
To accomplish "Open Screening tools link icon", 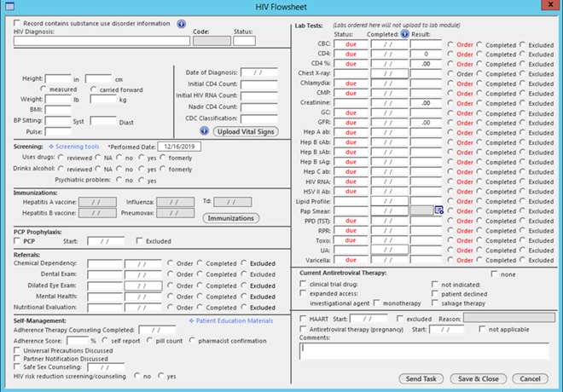I will pos(51,147).
